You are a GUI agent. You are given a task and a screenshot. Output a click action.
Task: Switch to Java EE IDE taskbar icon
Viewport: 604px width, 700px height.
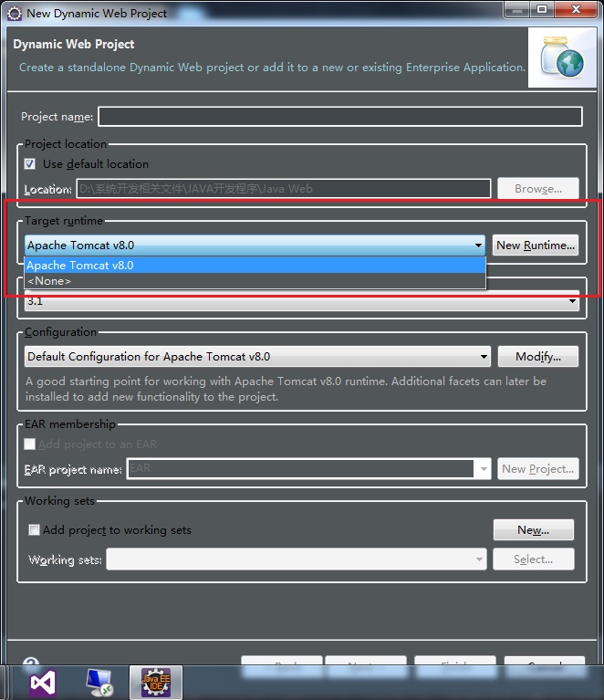156,683
